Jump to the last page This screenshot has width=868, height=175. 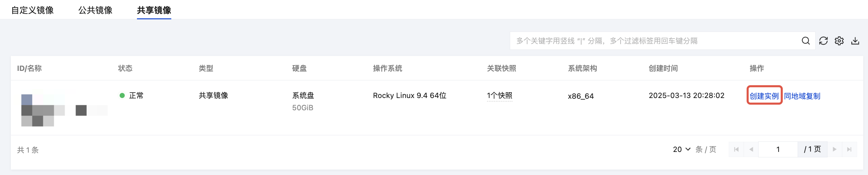tap(849, 150)
